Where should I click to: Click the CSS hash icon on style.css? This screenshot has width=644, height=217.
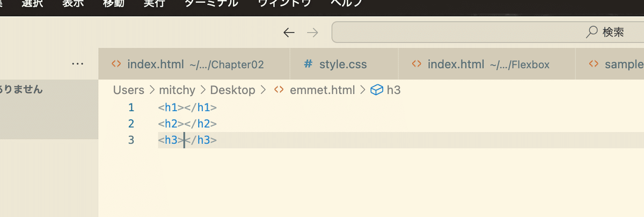pyautogui.click(x=308, y=64)
